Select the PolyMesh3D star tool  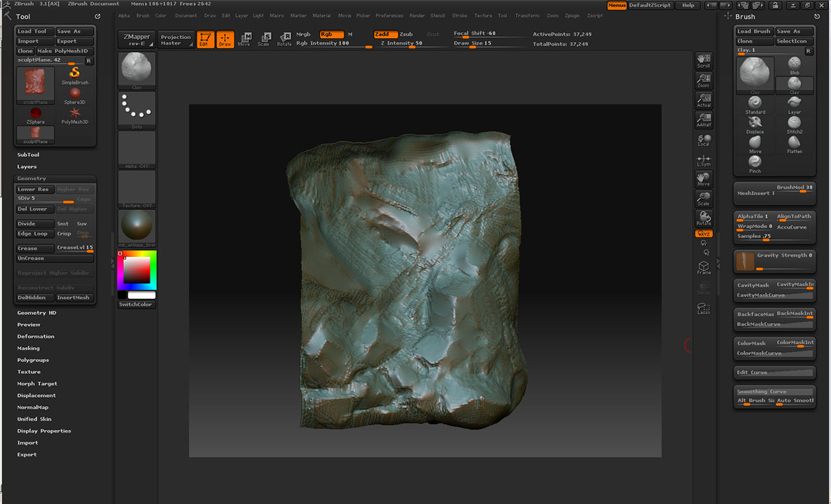pos(75,113)
